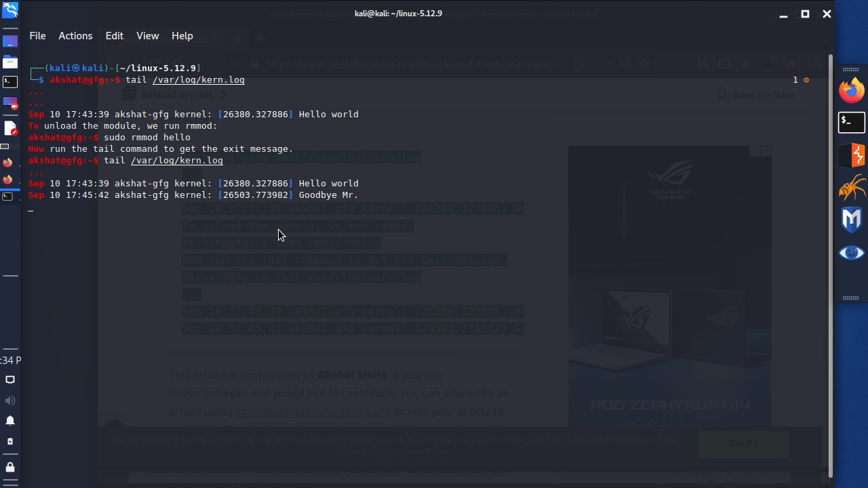Click the 'sudo rmmod hello' command text
This screenshot has height=488, width=868.
coord(146,137)
